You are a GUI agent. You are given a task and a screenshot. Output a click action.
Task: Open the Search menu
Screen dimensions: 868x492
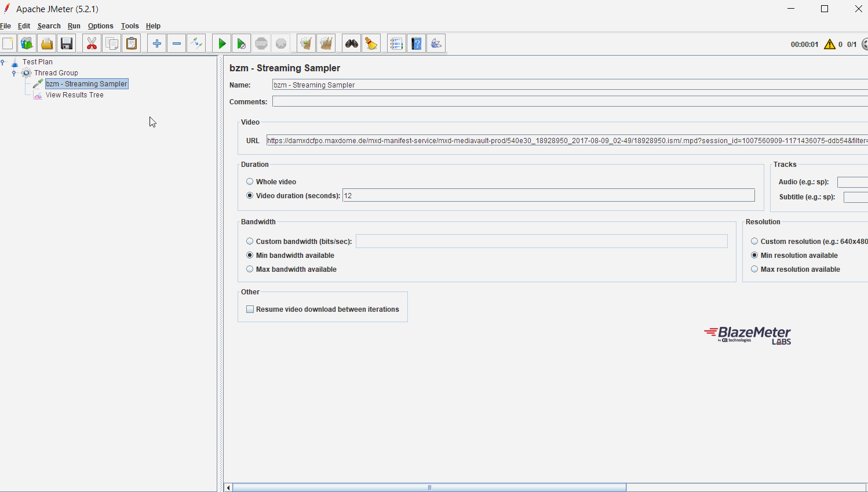click(x=49, y=26)
